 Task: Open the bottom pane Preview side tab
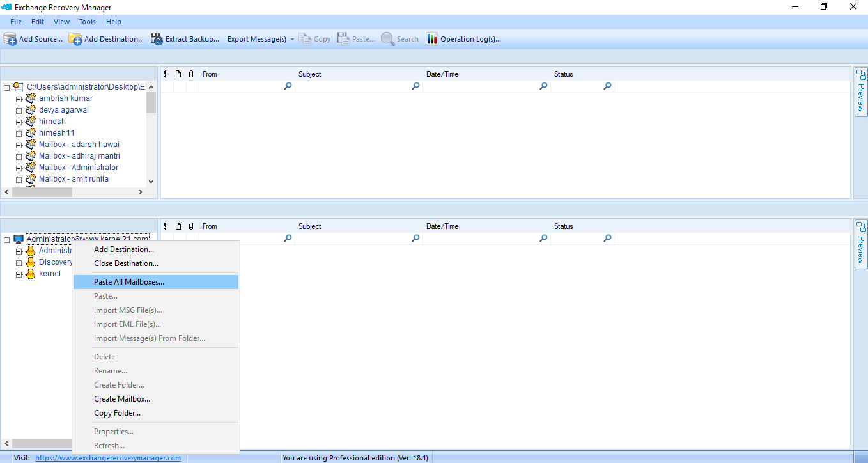861,244
